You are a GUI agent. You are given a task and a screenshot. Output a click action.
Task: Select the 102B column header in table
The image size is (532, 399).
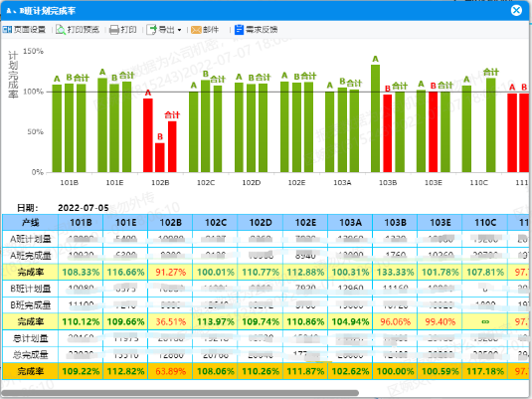[x=170, y=223]
